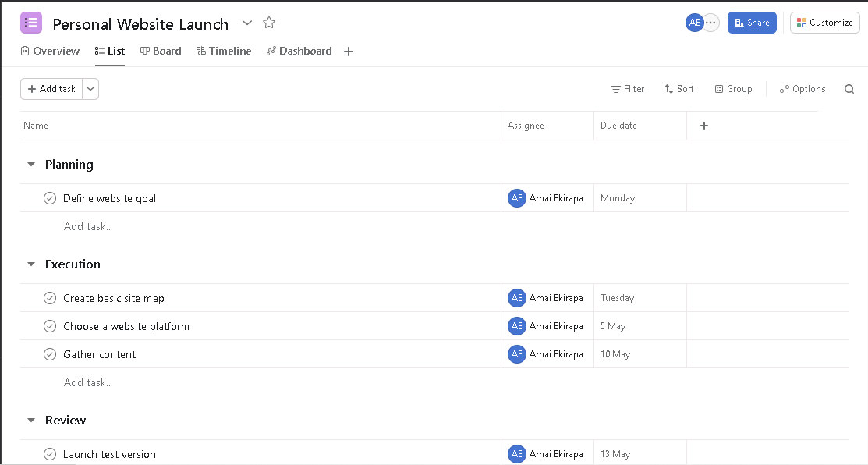Click the Personal Website Launch title
Viewport: 868px width, 465px height.
tap(140, 24)
